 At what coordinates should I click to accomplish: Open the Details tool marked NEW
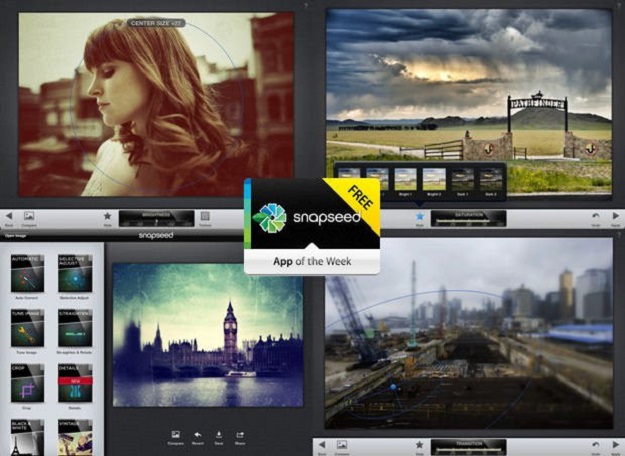point(75,387)
